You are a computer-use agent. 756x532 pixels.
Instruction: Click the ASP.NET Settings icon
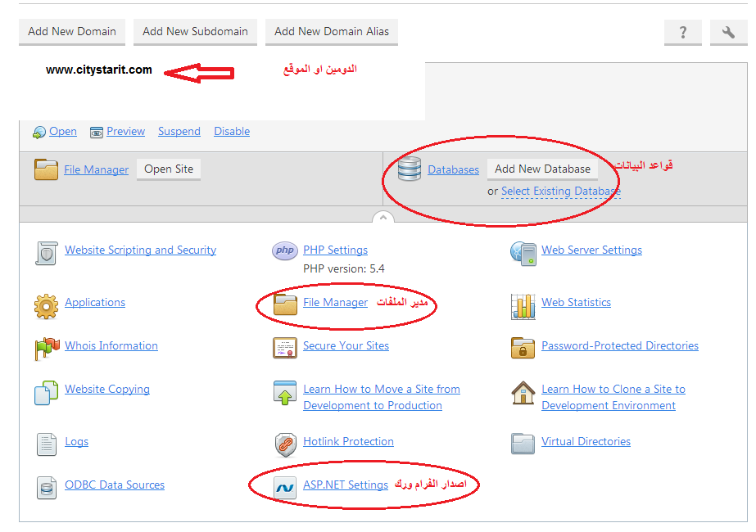[285, 488]
